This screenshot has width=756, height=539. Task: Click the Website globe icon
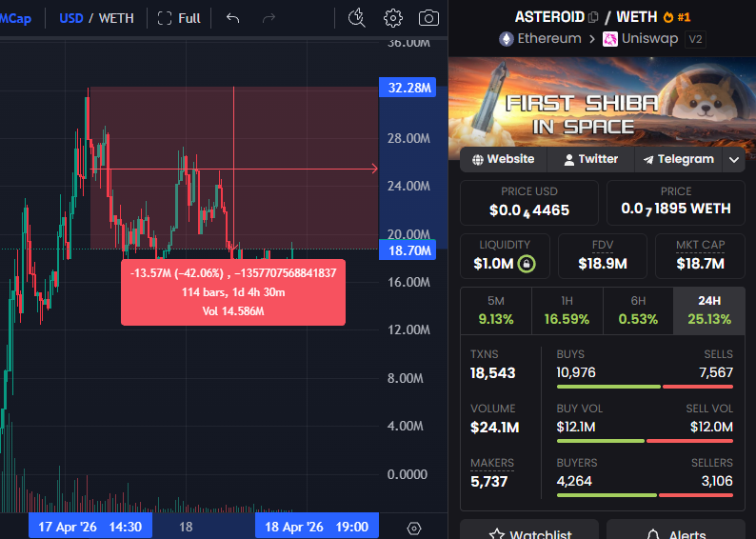click(x=478, y=160)
